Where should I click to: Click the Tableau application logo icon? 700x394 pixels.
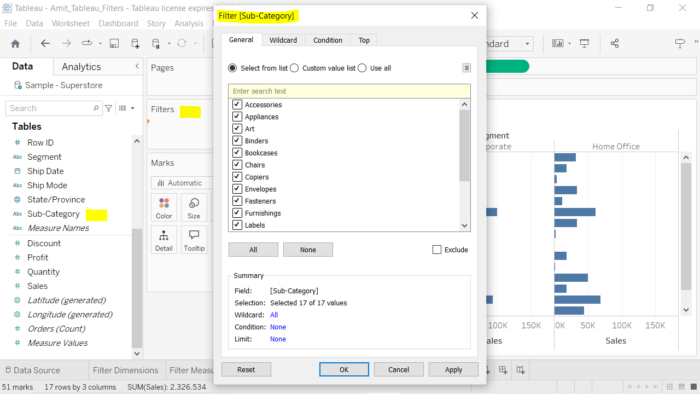(7, 8)
